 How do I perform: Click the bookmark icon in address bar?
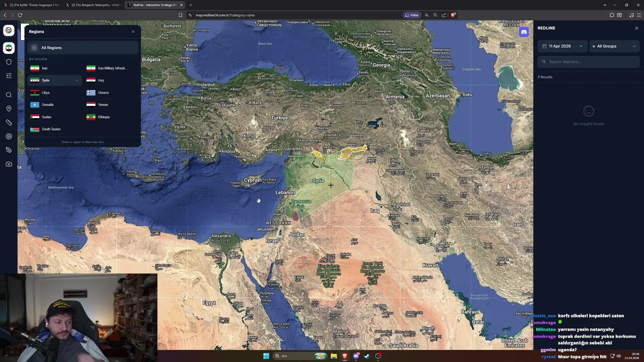click(x=180, y=15)
